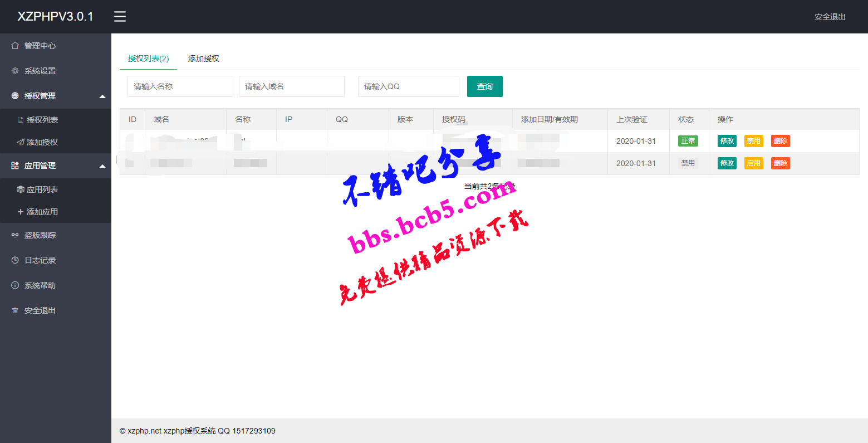Click the 安全退出 trash icon in sidebar
Viewport: 868px width, 443px height.
click(15, 310)
